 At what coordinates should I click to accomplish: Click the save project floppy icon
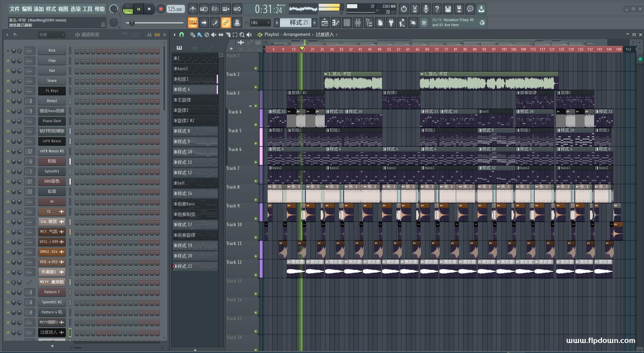[448, 9]
